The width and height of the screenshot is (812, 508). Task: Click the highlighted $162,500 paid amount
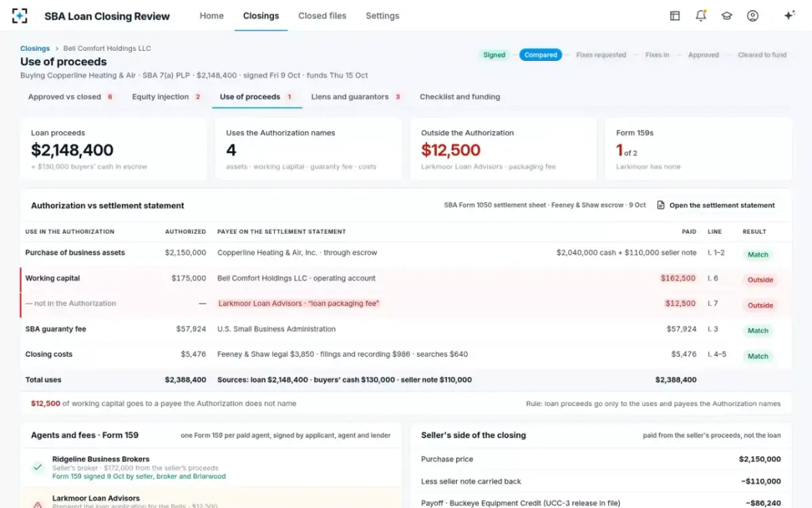click(x=678, y=278)
